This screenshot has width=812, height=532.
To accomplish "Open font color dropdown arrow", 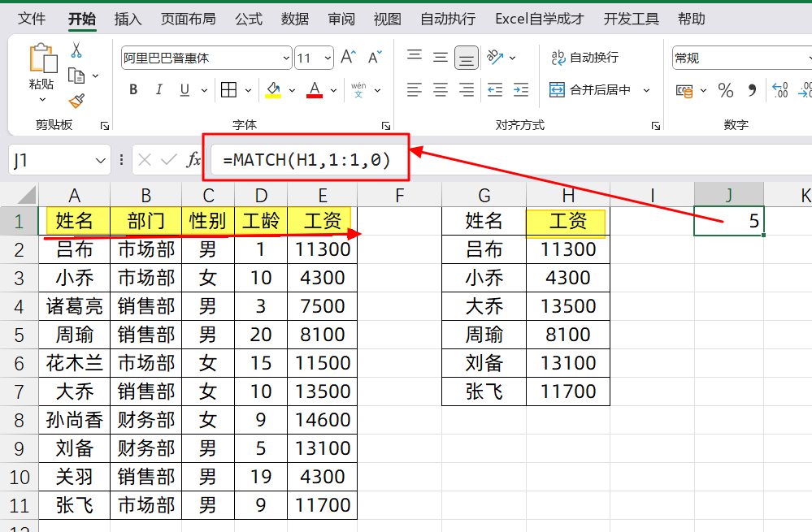I will pos(333,90).
